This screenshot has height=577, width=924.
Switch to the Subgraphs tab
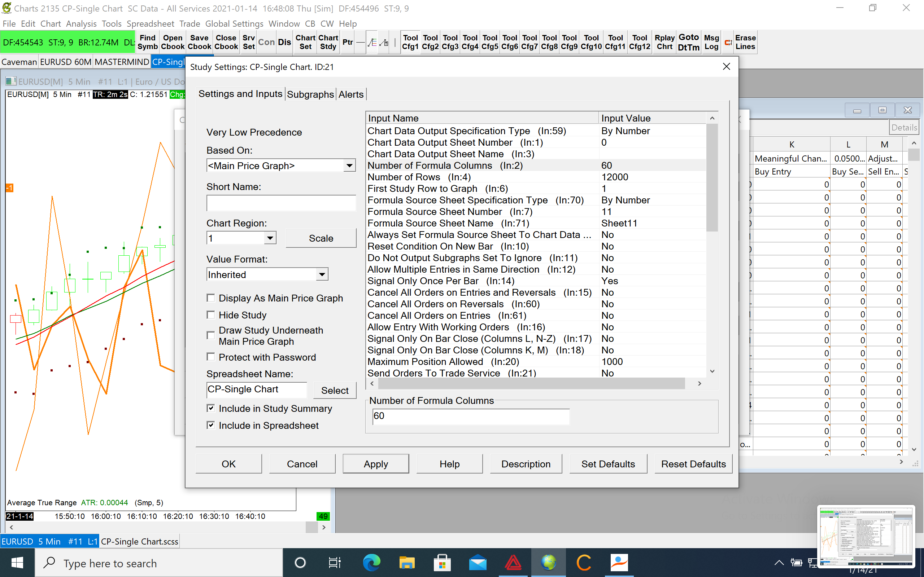310,94
